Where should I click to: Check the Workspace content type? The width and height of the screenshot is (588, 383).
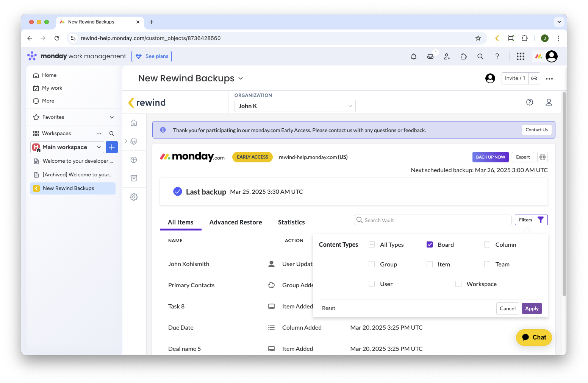click(458, 284)
